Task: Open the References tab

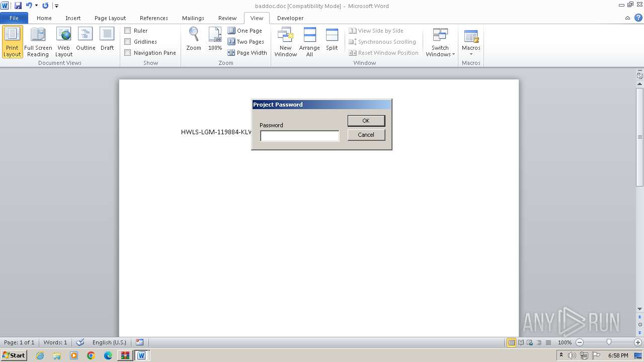Action: (x=154, y=18)
